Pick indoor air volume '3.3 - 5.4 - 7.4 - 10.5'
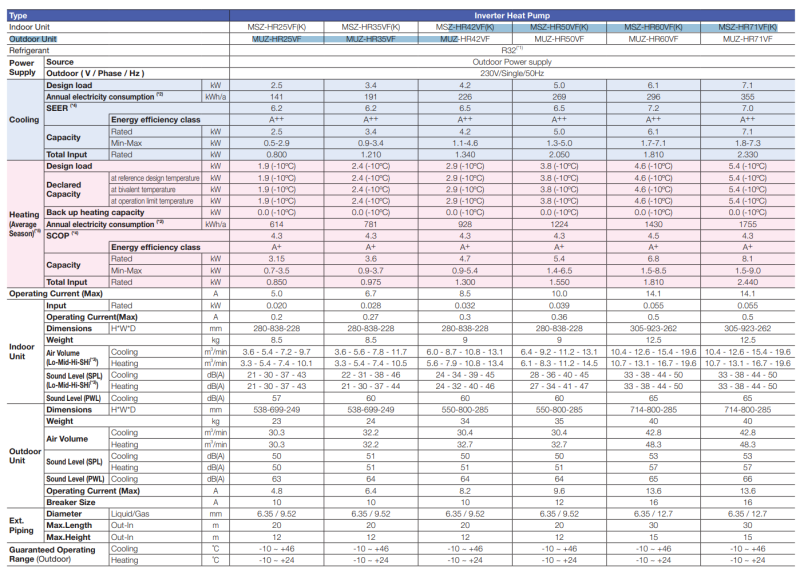This screenshot has height=568, width=800. [x=371, y=363]
